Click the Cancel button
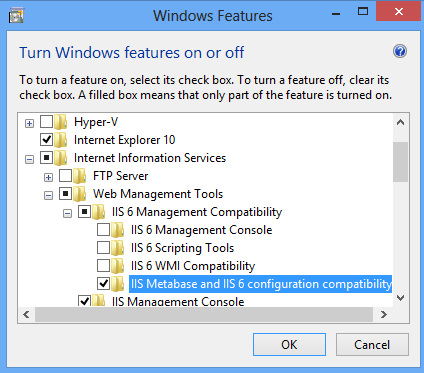Viewport: 424px width, 373px height. [x=372, y=345]
